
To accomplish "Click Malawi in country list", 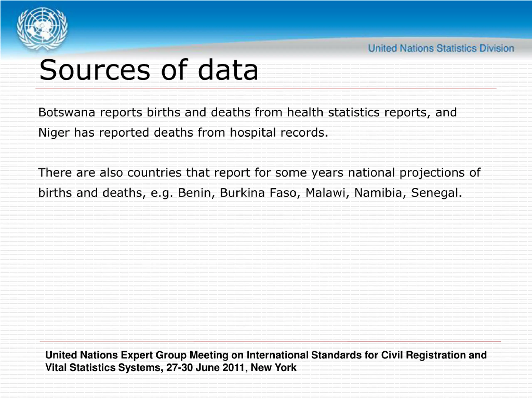I will pos(325,193).
